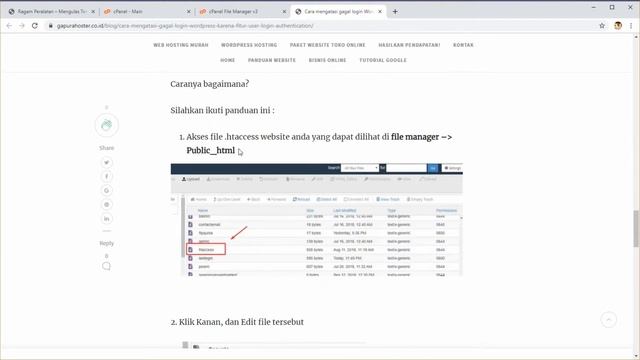
Task: View site security lock icon info
Action: [51, 26]
